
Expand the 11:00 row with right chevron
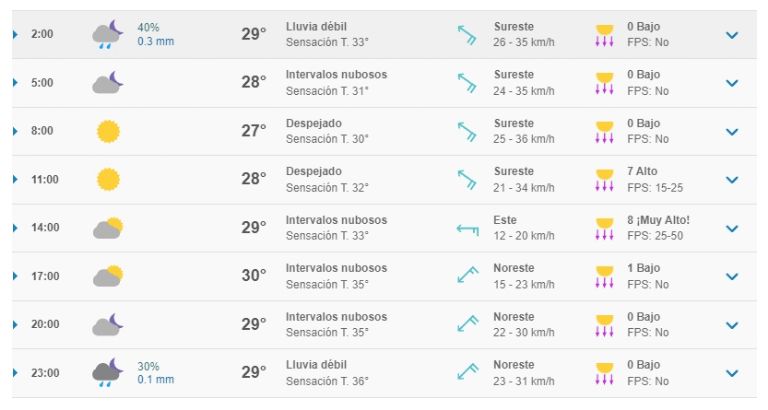point(732,180)
